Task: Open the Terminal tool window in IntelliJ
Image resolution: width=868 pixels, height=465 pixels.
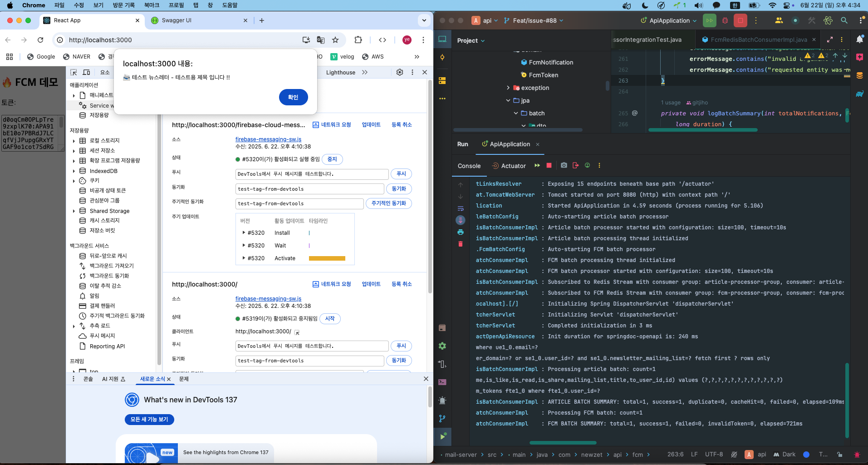Action: [x=442, y=382]
